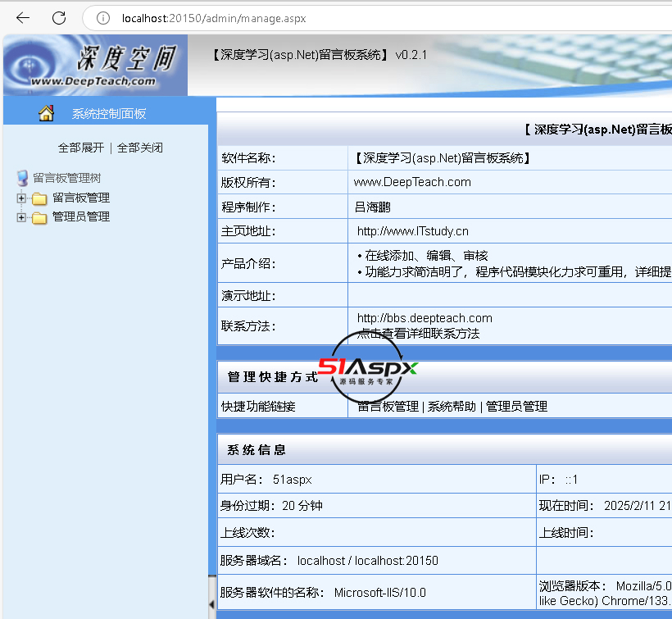Open the http://bbs.deepteach.com link
The height and width of the screenshot is (619, 672).
[425, 318]
